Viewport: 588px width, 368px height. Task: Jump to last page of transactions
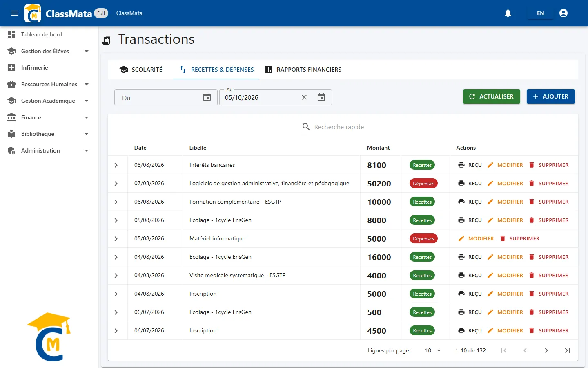click(568, 350)
